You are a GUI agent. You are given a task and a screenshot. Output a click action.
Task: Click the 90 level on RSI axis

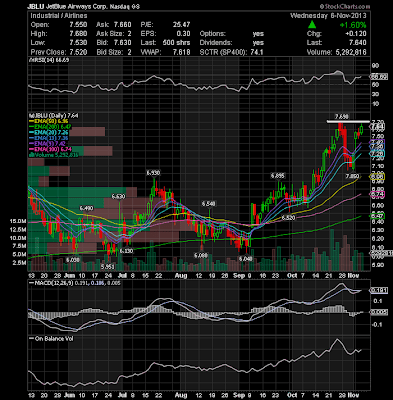(376, 65)
